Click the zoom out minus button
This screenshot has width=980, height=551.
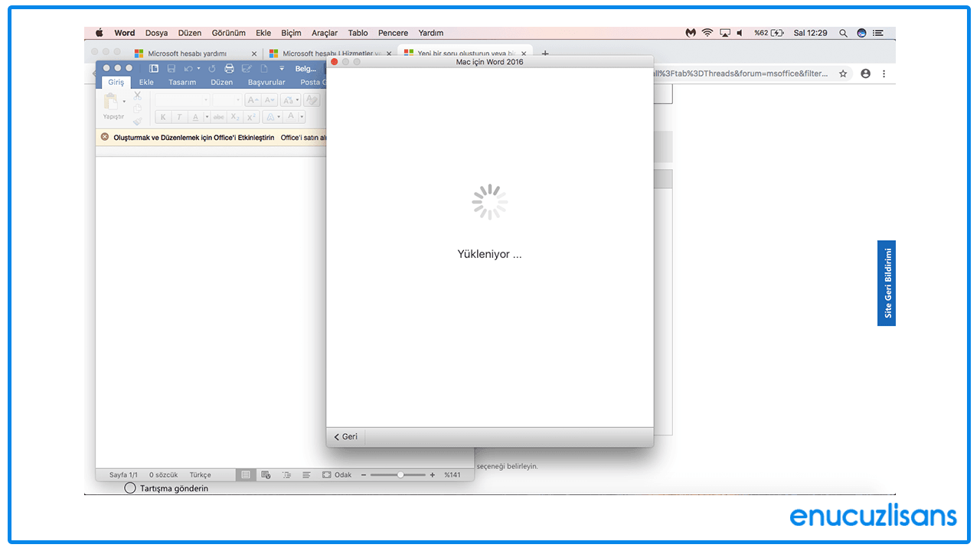click(364, 475)
